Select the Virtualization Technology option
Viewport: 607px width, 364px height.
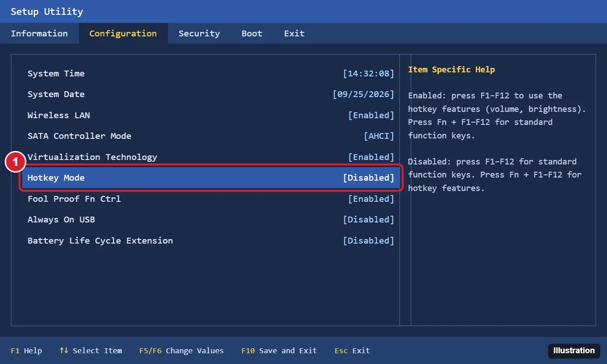click(x=211, y=157)
